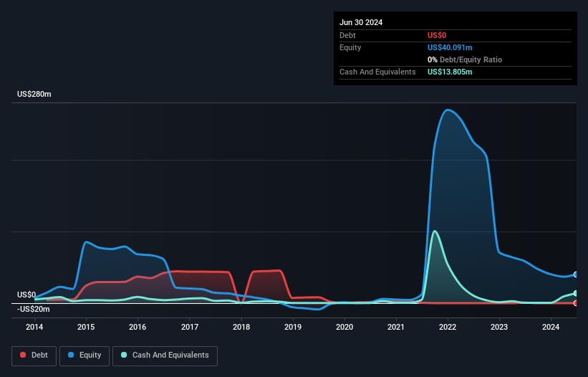Click the Debt row label in tooltip
The image size is (588, 377).
(x=347, y=35)
